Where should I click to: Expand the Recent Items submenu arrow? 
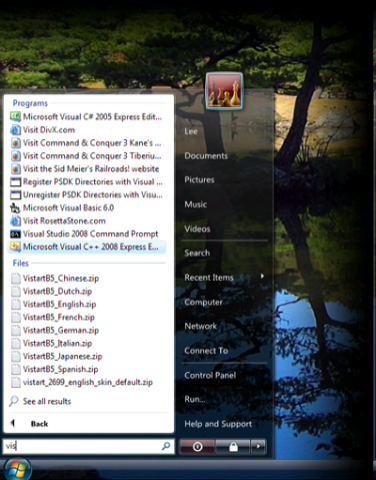263,276
